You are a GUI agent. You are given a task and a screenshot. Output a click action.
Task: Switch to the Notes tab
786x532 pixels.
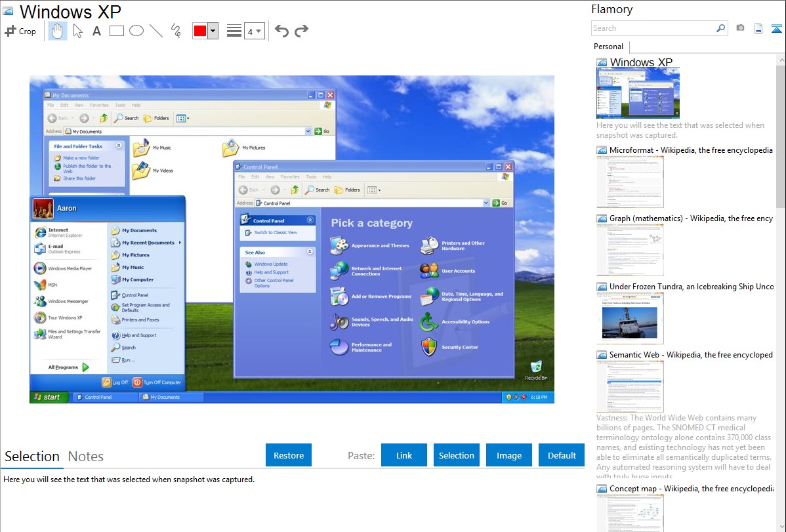(86, 457)
